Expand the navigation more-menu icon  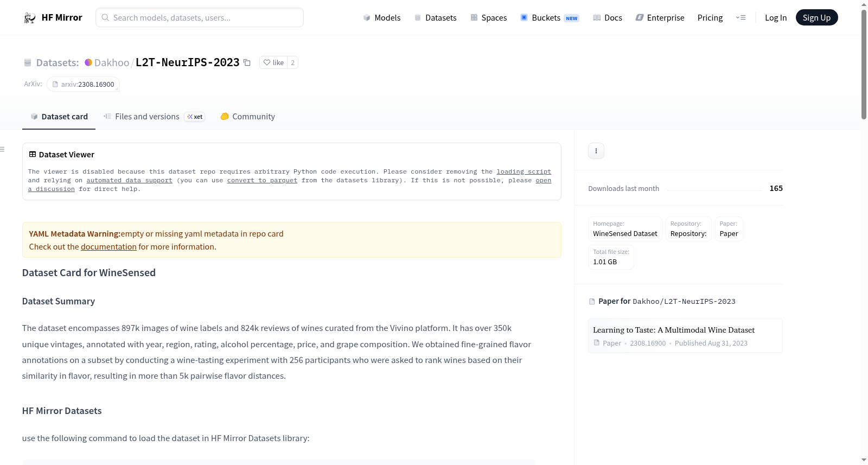coord(741,18)
